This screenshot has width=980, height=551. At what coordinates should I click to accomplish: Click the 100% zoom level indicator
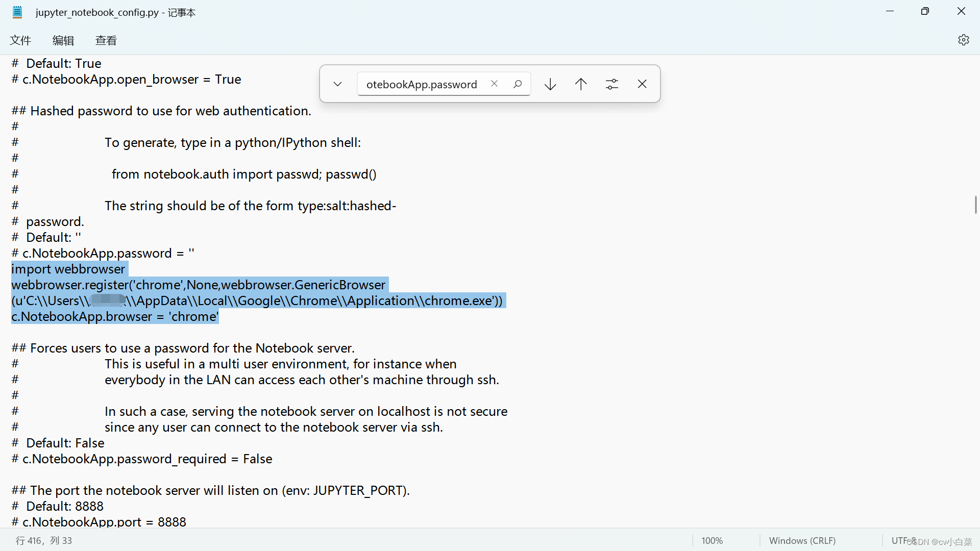[712, 541]
